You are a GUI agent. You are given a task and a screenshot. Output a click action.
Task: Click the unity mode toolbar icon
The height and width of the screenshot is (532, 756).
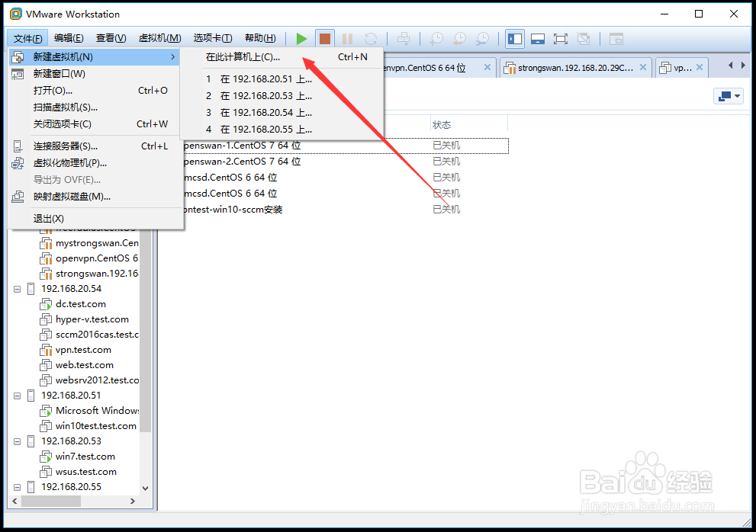[x=584, y=39]
